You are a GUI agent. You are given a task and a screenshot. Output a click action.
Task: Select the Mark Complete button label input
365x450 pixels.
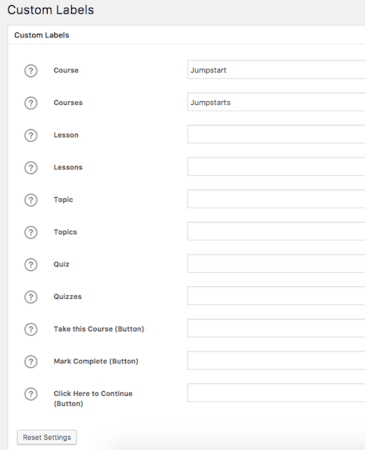[276, 361]
